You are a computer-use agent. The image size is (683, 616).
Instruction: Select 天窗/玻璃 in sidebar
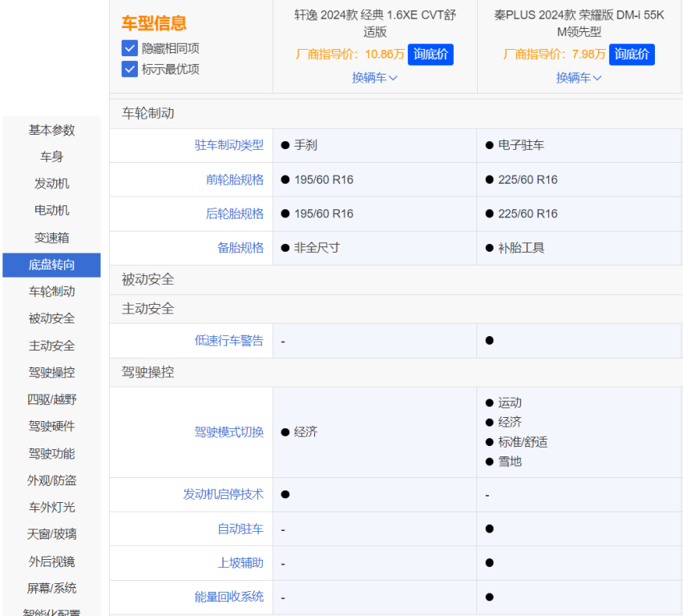(x=51, y=534)
